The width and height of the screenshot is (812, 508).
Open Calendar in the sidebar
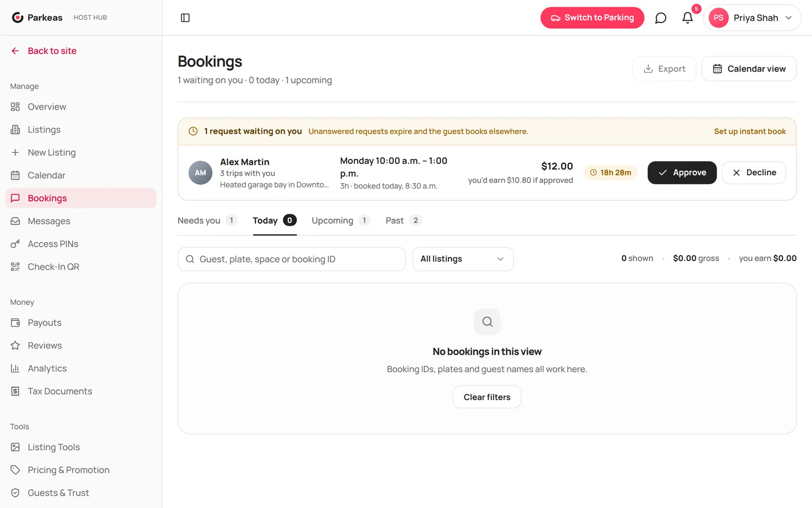click(81, 175)
